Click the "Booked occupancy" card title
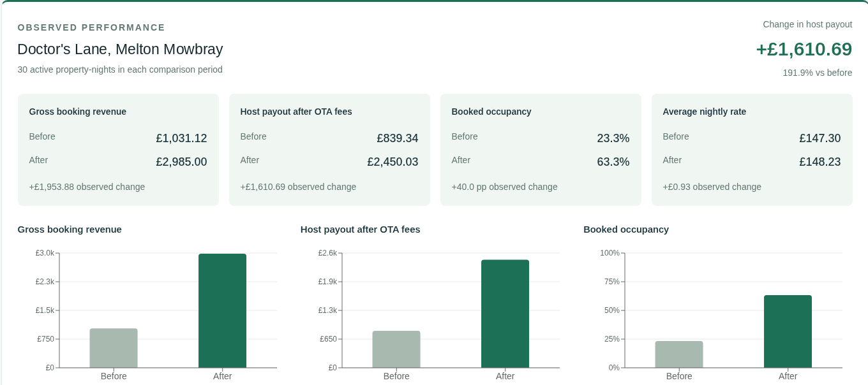 (x=491, y=112)
